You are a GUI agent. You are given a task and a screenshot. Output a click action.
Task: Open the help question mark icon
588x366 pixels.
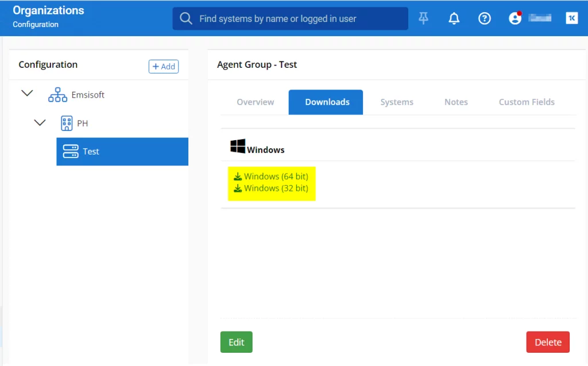(x=485, y=18)
